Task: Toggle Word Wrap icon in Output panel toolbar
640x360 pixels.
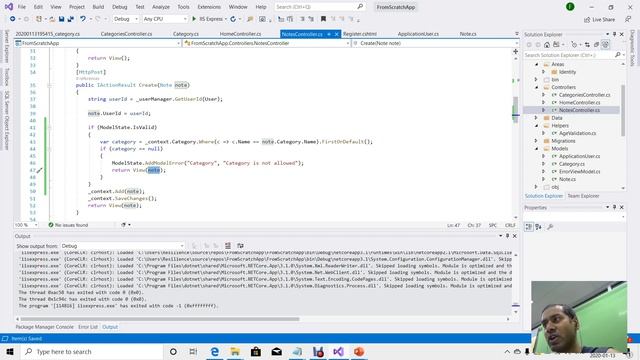Action: click(240, 246)
